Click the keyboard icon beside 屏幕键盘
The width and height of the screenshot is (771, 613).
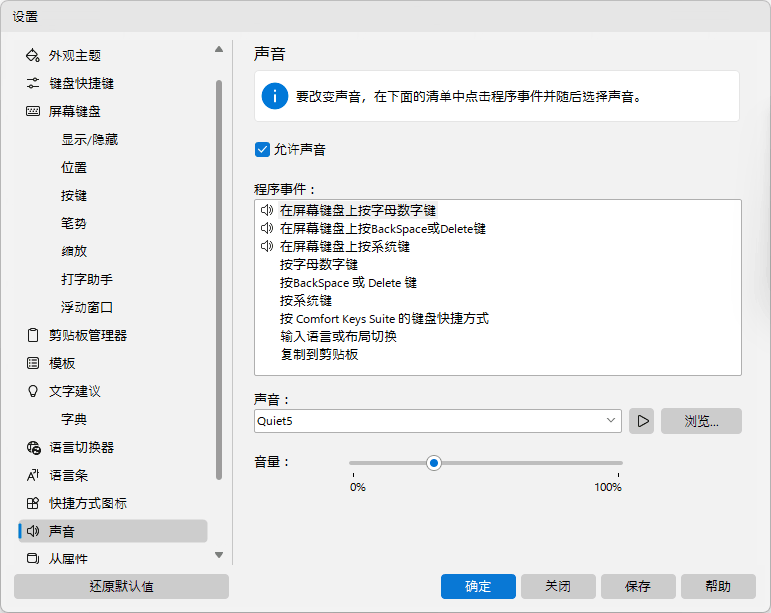coord(32,111)
